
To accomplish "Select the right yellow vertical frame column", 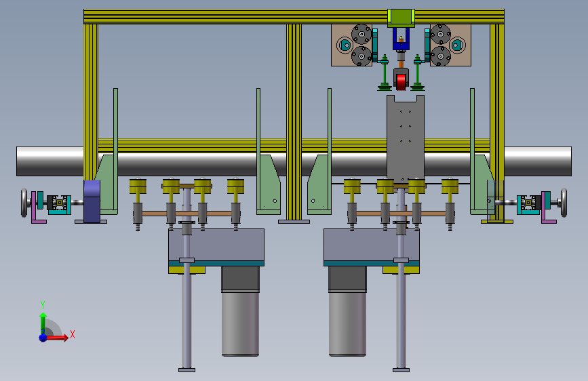I will point(497,122).
